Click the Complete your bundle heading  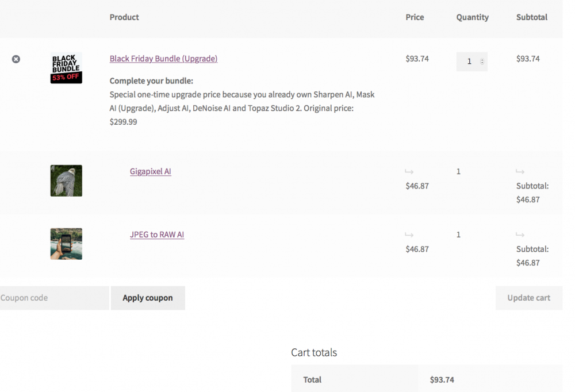point(151,80)
